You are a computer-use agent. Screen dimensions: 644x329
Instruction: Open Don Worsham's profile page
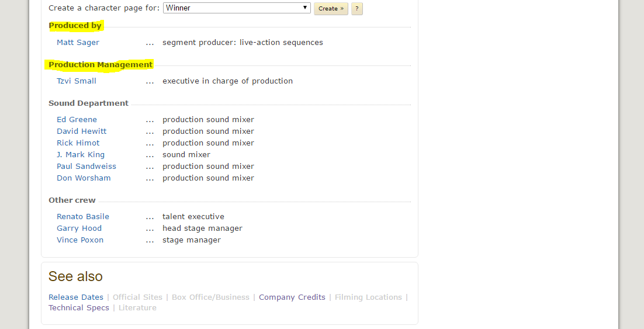84,178
